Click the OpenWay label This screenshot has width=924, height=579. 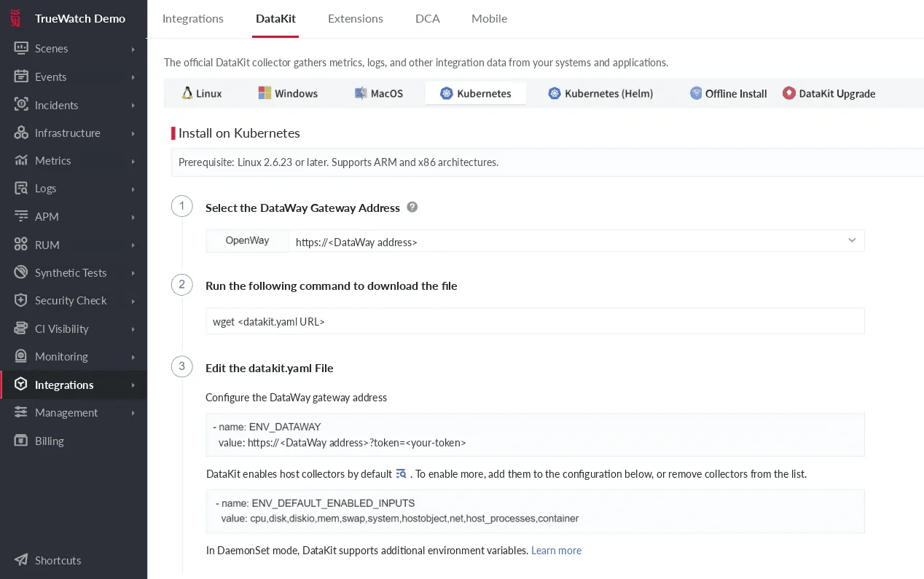247,240
